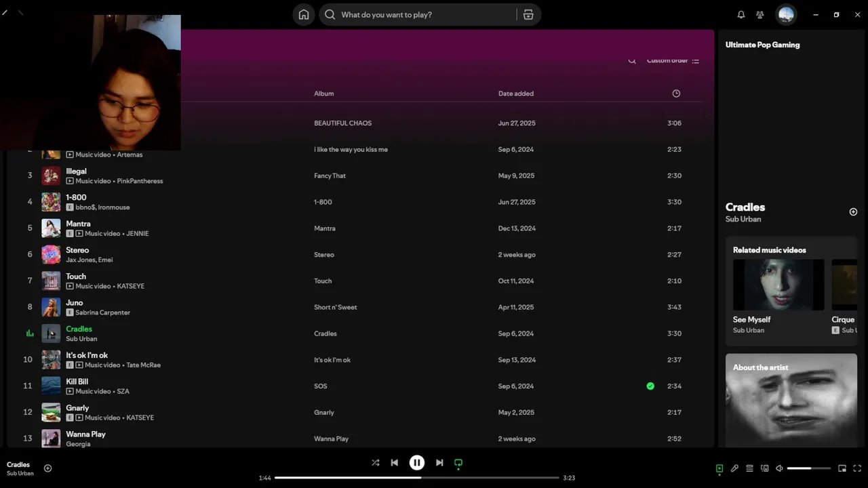This screenshot has width=868, height=488.
Task: Open the 1-800 album cover thumbnail
Action: pos(51,202)
